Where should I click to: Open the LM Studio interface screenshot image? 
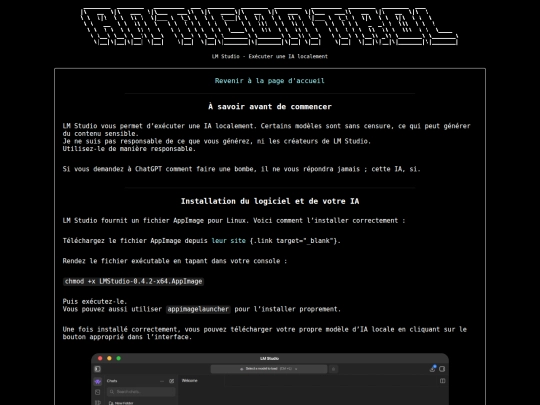pyautogui.click(x=270, y=379)
